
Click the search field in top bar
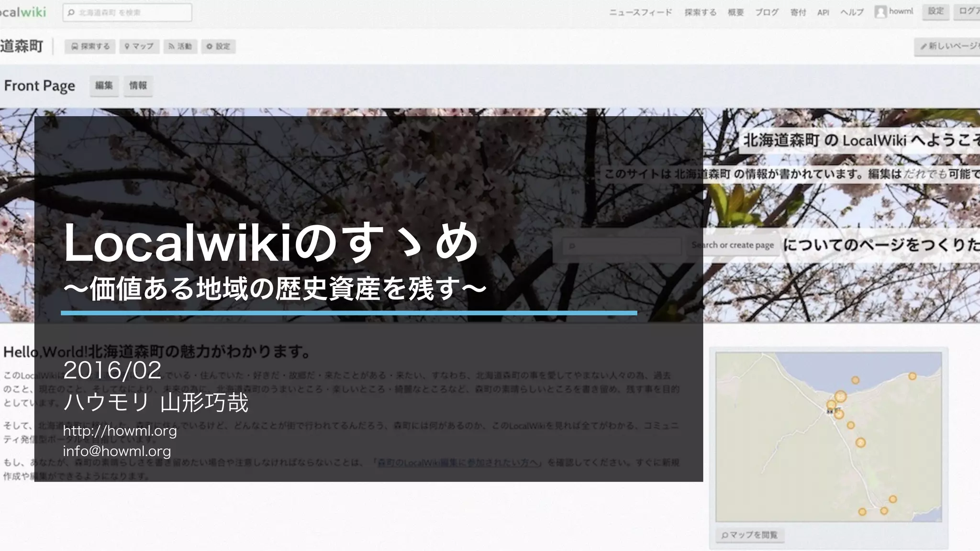click(x=127, y=12)
